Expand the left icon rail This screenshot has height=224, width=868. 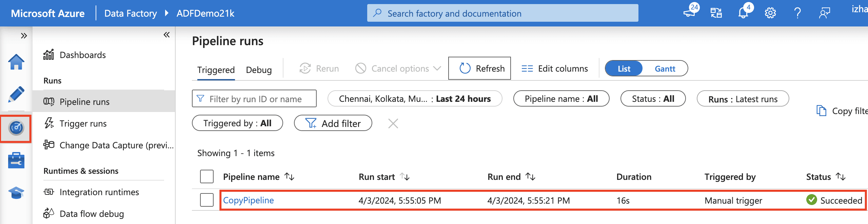[24, 36]
